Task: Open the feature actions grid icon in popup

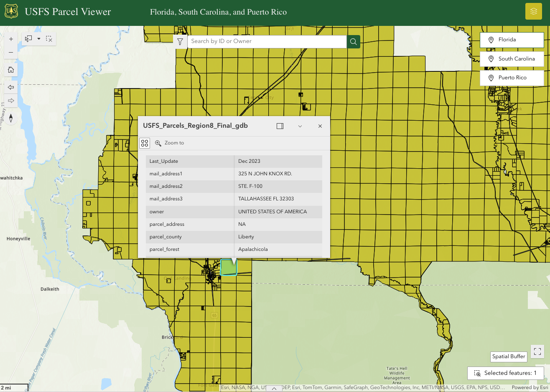Action: [145, 143]
